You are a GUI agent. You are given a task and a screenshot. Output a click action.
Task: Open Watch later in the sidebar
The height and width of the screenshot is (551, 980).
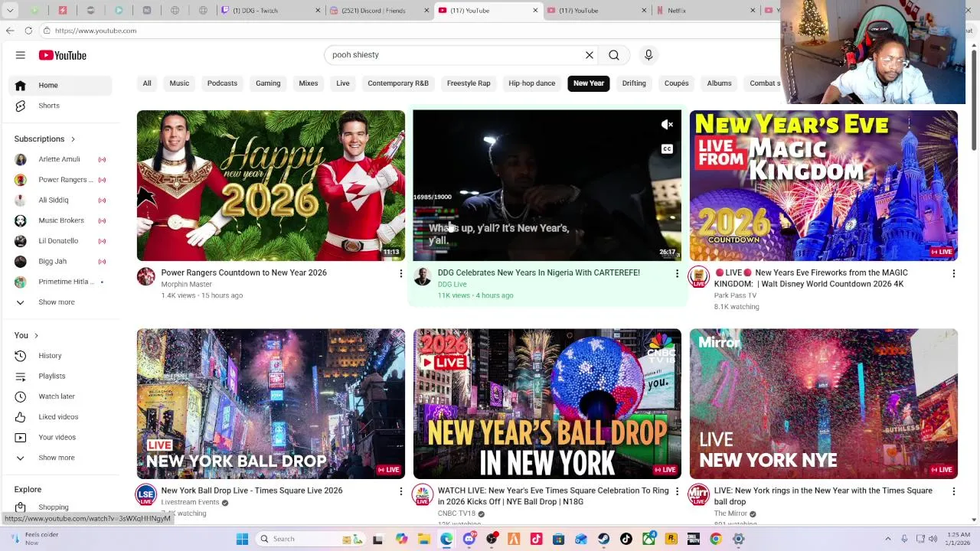click(x=61, y=396)
